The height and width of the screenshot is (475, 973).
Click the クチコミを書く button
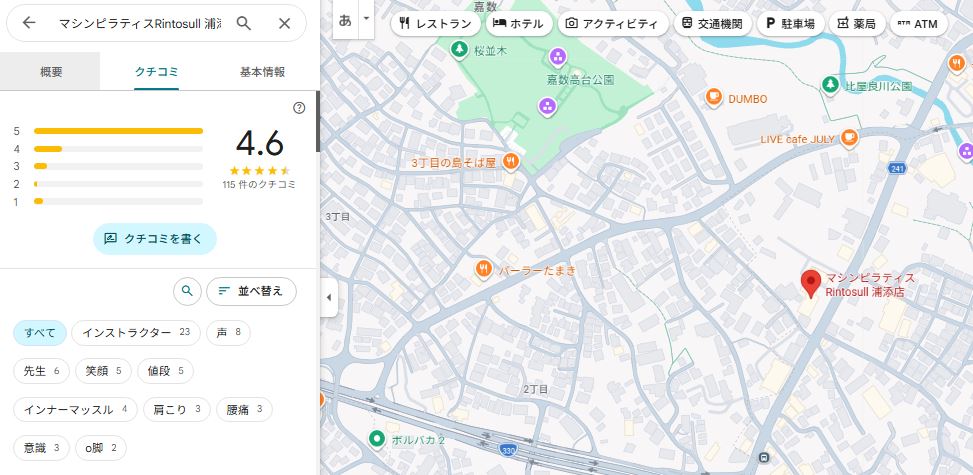coord(155,239)
